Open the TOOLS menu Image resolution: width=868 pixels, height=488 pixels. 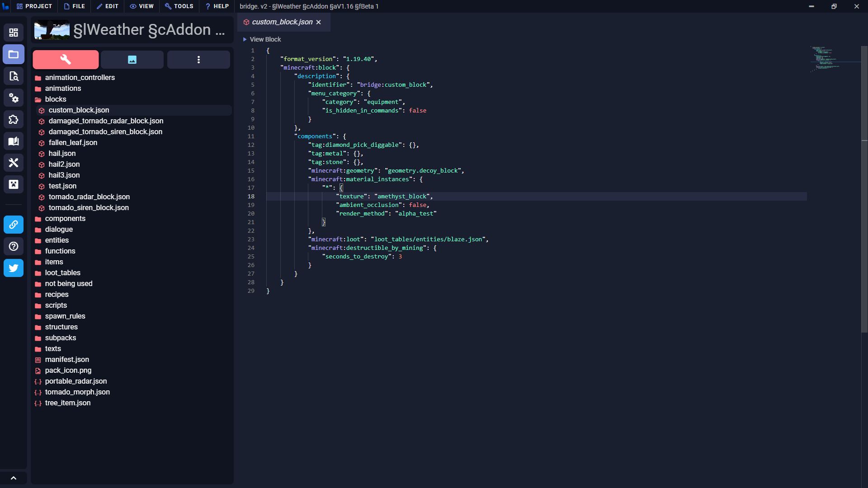point(179,6)
